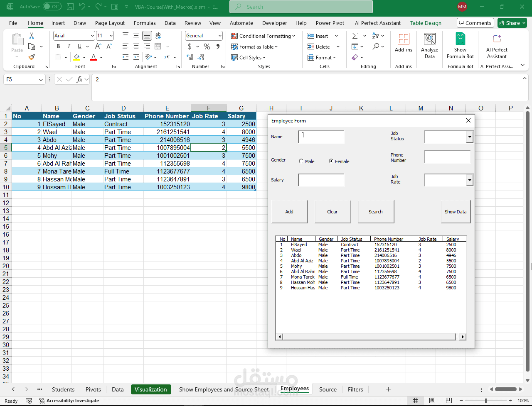Expand the Cell Styles gallery
The image size is (532, 406).
248,58
